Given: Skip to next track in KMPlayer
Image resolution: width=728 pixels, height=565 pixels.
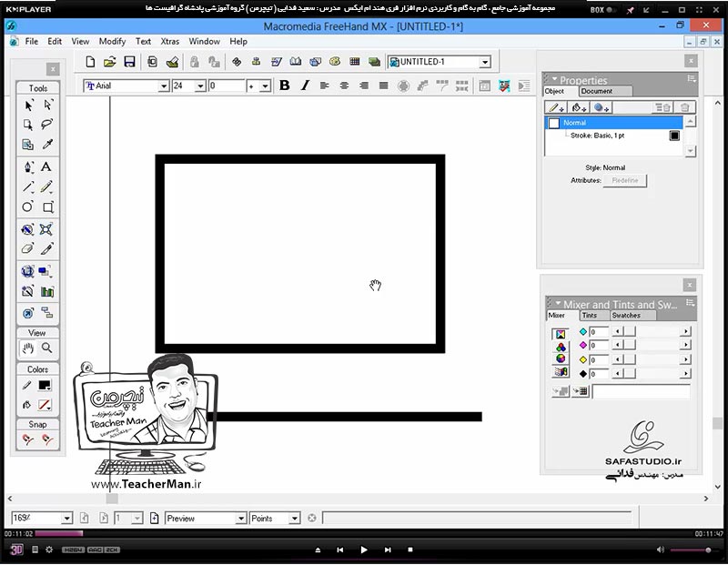Looking at the screenshot, I should click(x=388, y=550).
